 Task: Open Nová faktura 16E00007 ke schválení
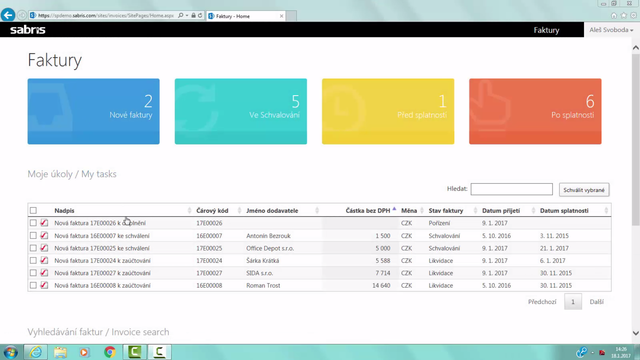click(x=102, y=236)
